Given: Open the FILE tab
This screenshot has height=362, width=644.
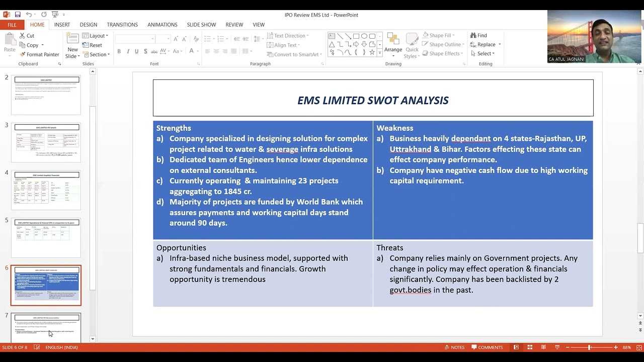Looking at the screenshot, I should (12, 25).
